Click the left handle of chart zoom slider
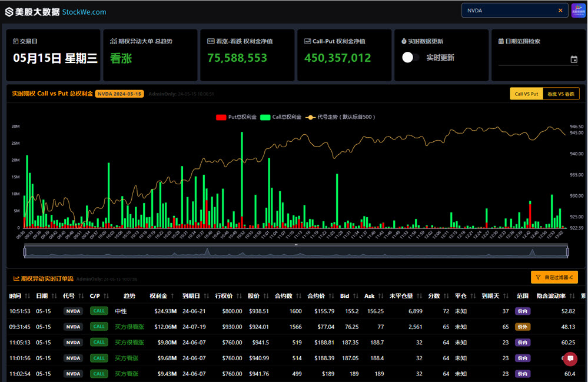Screen dimensions: 588x382 (25, 252)
